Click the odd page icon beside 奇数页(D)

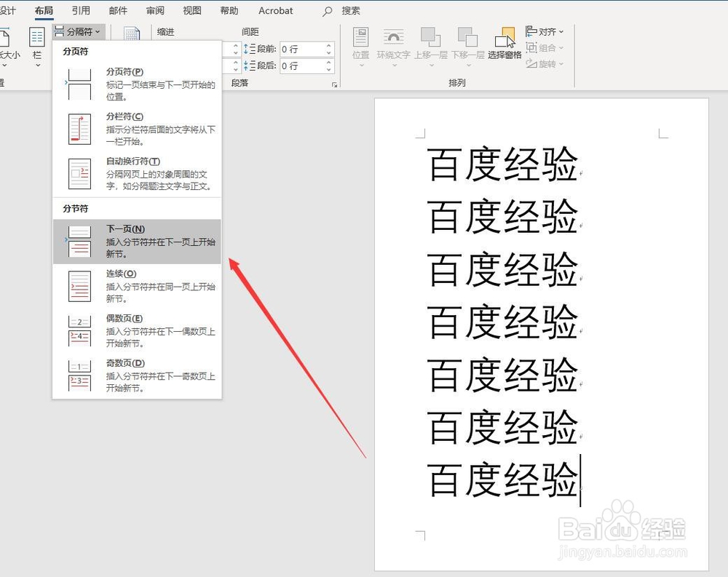click(79, 375)
